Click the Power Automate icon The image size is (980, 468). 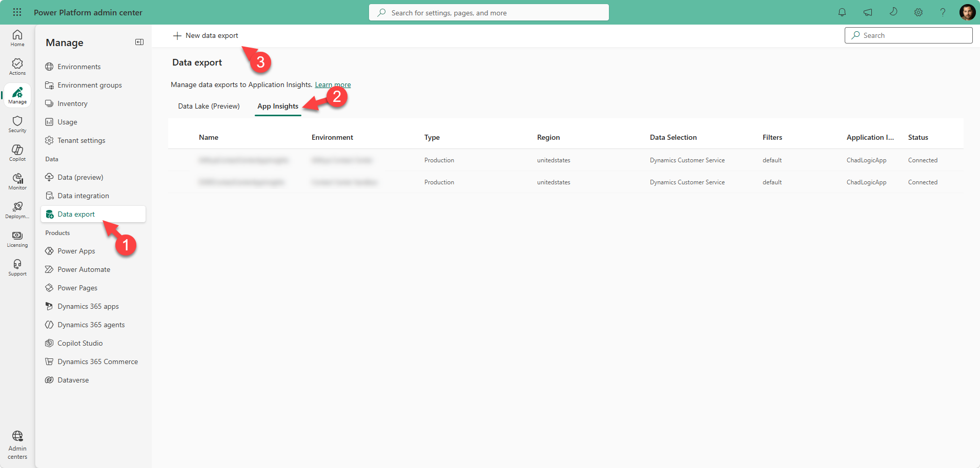click(49, 269)
